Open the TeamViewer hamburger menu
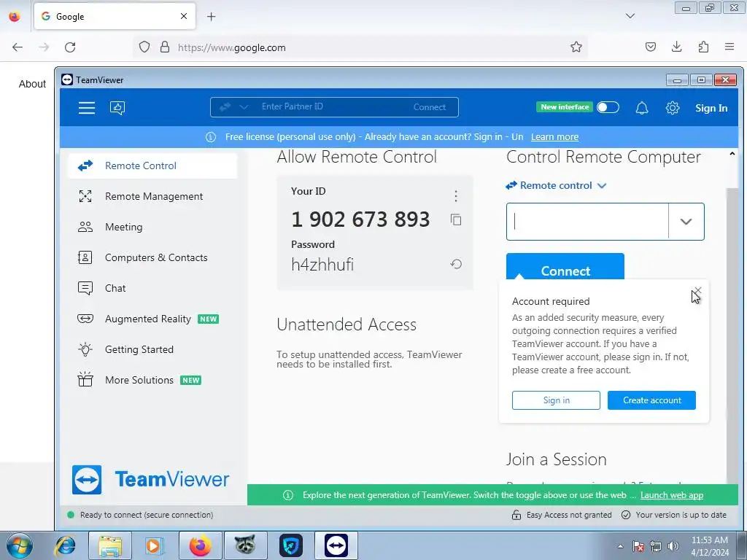747x560 pixels. [x=87, y=108]
